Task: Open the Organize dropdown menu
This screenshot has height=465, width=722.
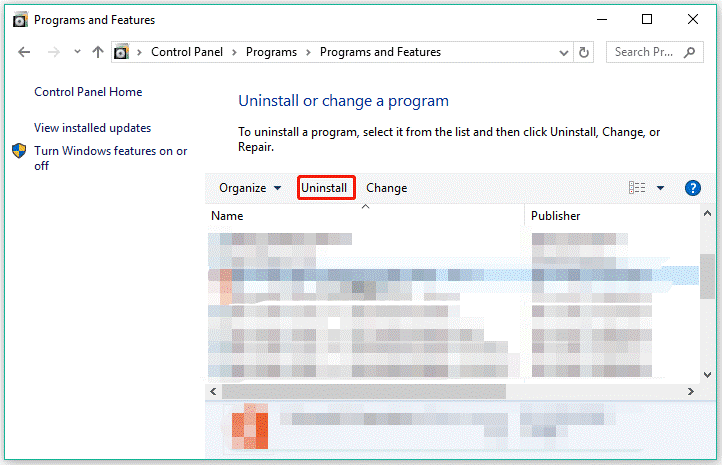Action: point(250,188)
